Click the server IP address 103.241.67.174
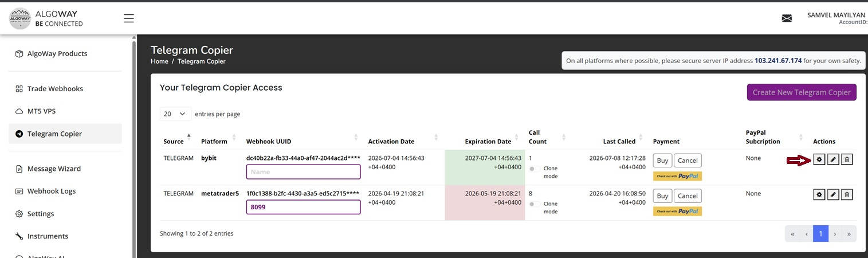Screen dimensions: 868x258 (x=778, y=61)
